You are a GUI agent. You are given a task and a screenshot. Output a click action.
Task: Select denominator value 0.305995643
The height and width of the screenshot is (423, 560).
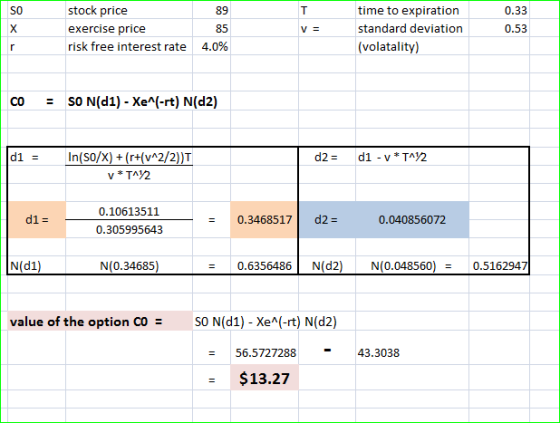tap(129, 230)
